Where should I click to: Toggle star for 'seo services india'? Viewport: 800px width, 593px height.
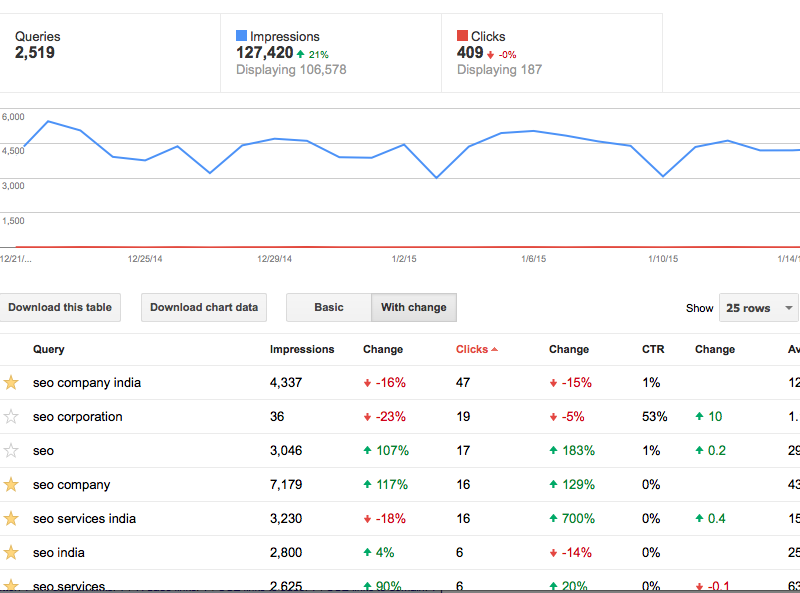tap(12, 518)
